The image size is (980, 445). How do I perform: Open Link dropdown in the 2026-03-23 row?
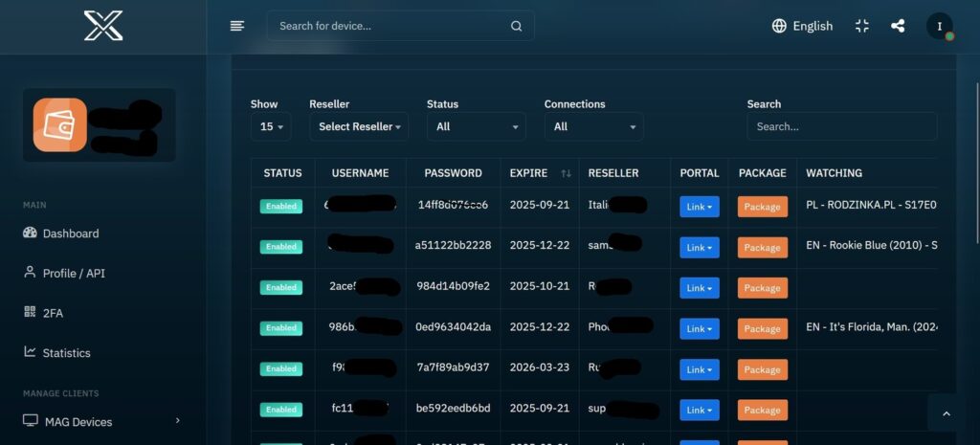point(700,369)
